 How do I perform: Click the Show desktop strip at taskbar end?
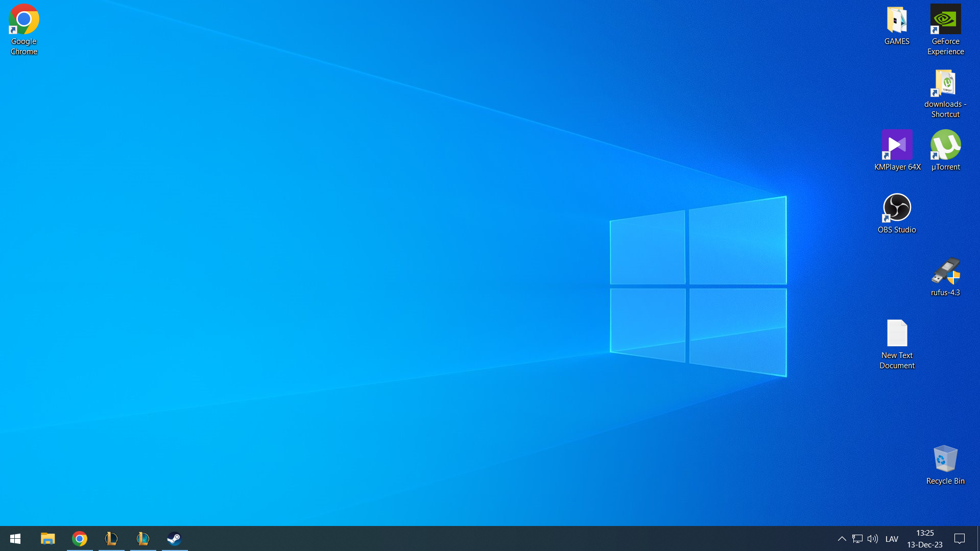[x=978, y=539]
